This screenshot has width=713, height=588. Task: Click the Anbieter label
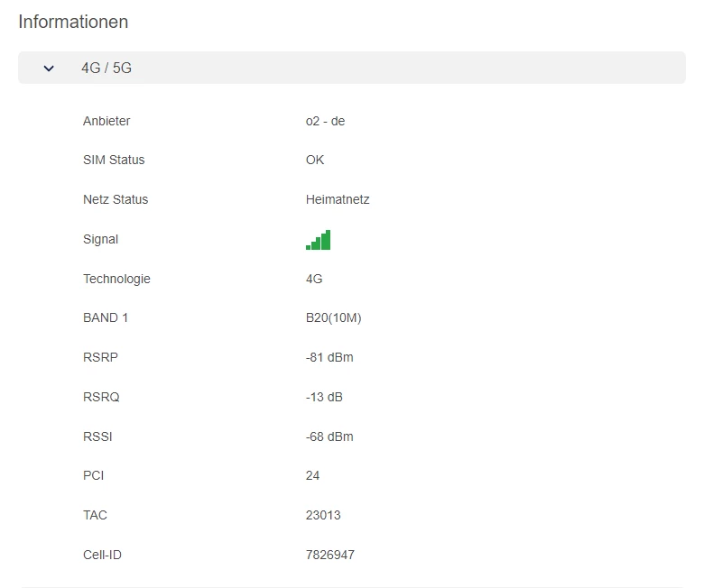tap(106, 121)
